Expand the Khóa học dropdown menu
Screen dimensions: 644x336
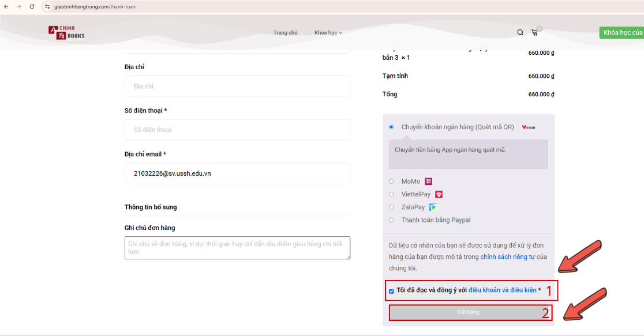[x=328, y=32]
